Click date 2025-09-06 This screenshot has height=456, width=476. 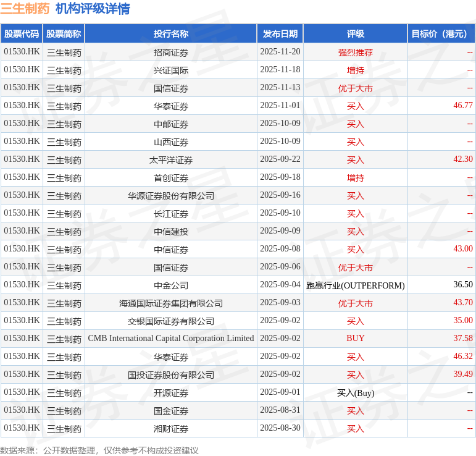point(280,267)
